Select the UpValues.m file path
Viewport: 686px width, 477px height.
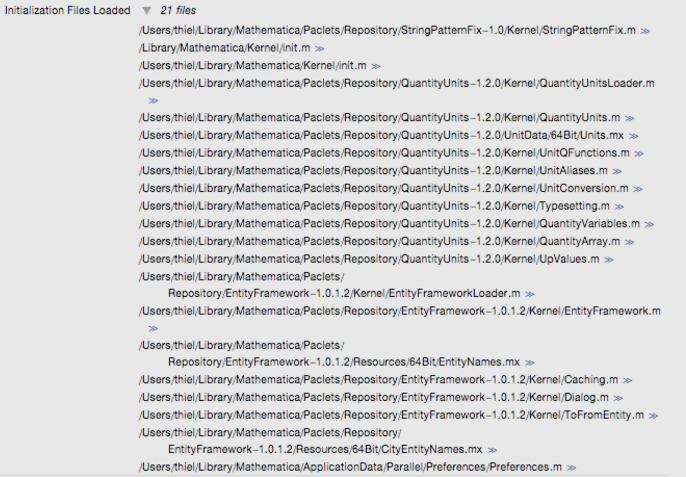click(x=369, y=259)
